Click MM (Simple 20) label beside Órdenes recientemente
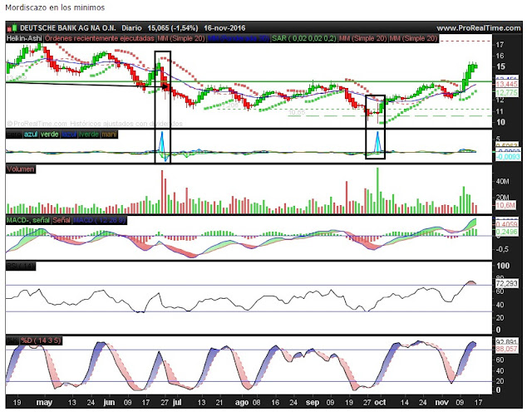 pos(181,38)
